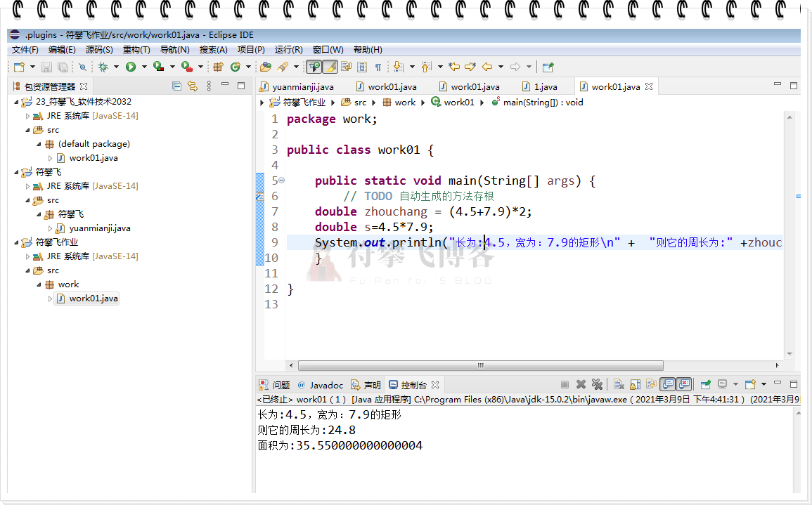The height and width of the screenshot is (505, 812).
Task: Click Remove All Terminated Launches icon
Action: [x=597, y=384]
